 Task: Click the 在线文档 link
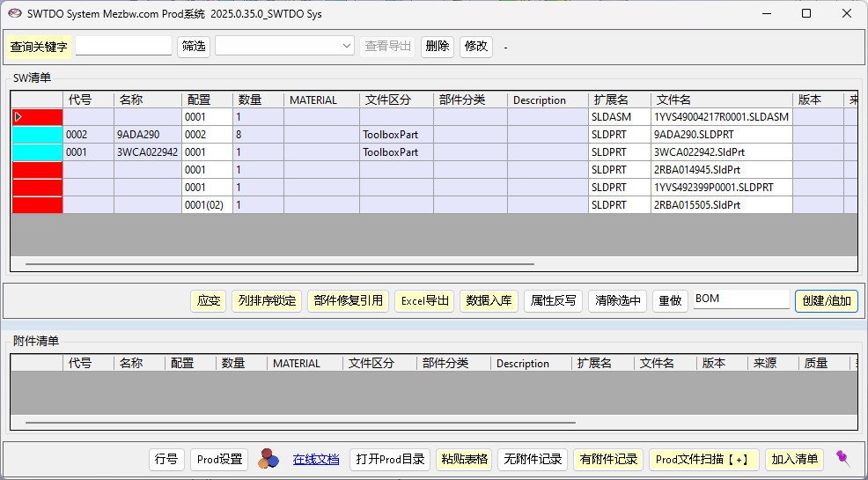tap(315, 459)
